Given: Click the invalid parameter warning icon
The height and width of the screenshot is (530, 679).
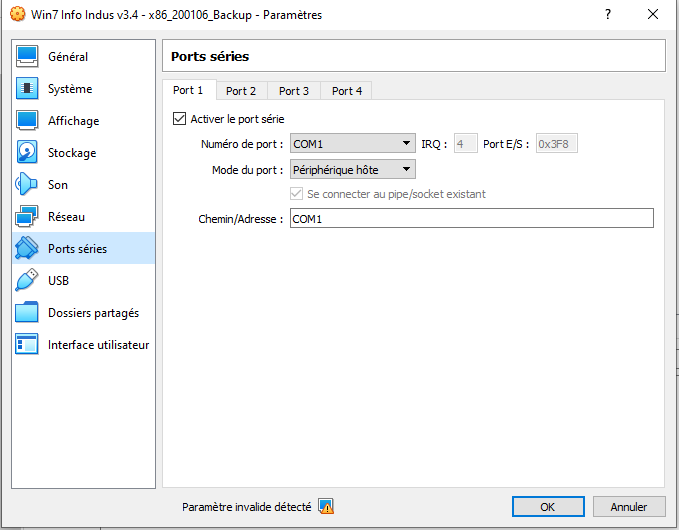Looking at the screenshot, I should pyautogui.click(x=326, y=506).
